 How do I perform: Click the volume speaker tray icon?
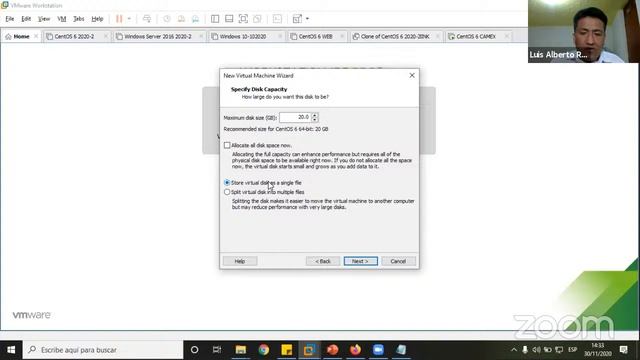536,350
